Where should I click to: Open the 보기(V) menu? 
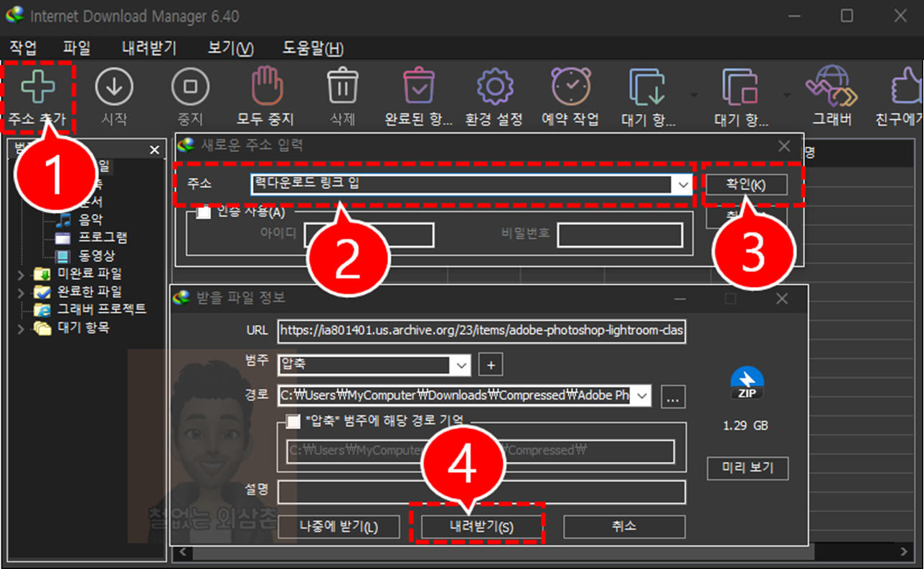230,48
